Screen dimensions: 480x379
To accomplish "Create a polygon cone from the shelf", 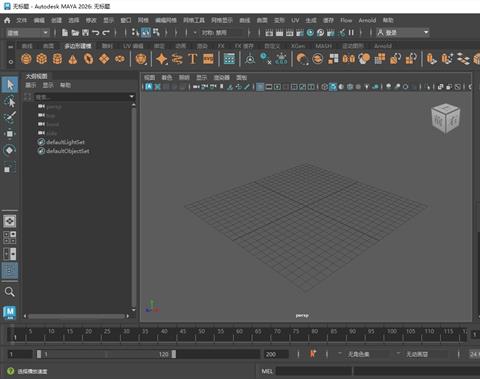I will 73,59.
